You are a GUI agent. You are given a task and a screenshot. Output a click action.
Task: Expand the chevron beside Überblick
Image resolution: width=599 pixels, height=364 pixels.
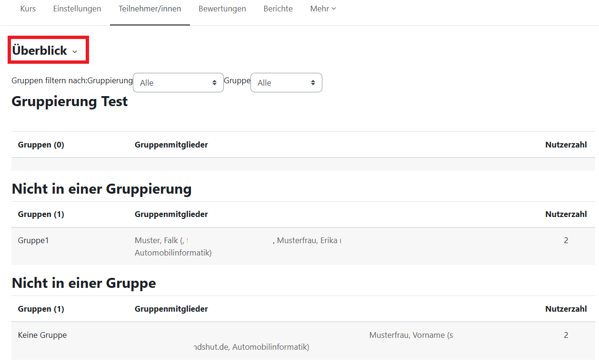(x=74, y=51)
